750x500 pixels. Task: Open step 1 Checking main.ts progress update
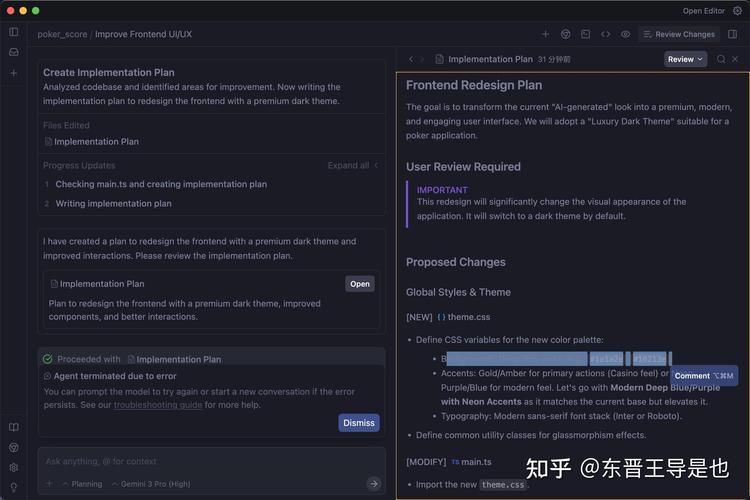[x=161, y=184]
